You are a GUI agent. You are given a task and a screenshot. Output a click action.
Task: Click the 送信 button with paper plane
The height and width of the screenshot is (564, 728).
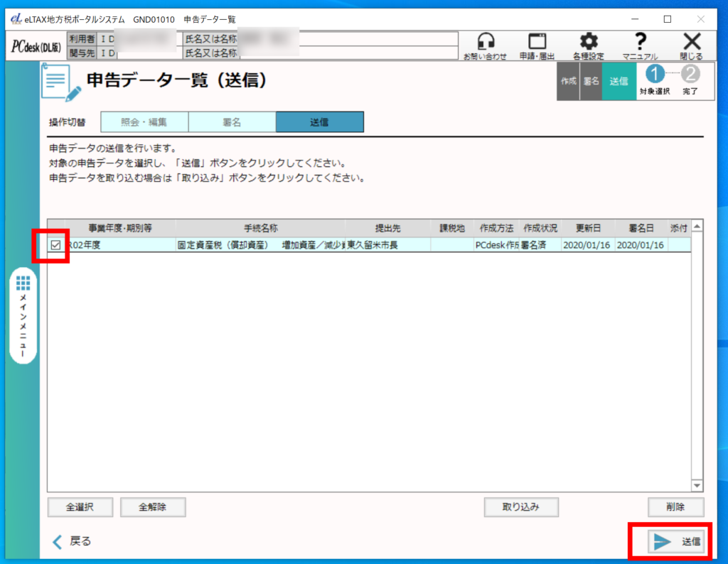point(676,541)
